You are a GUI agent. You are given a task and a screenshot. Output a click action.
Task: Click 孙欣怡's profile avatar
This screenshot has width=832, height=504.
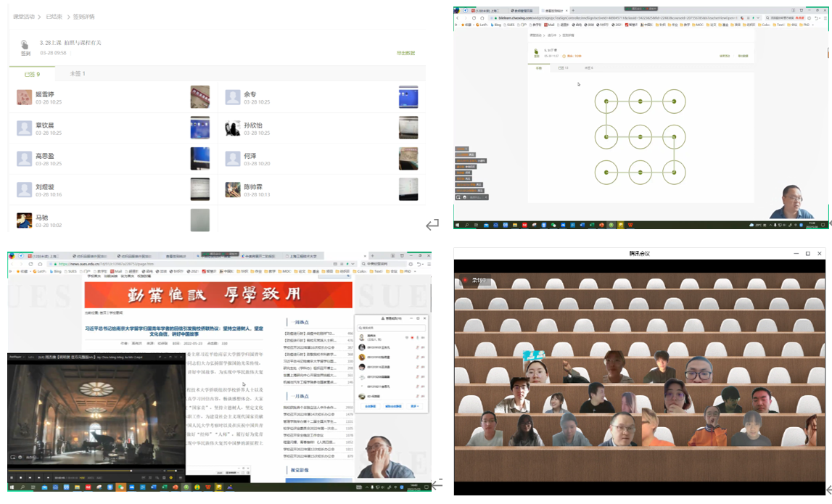(232, 128)
